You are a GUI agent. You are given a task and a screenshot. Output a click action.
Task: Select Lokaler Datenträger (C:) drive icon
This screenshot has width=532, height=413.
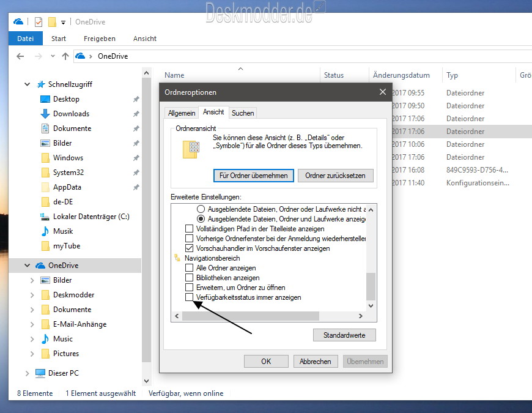[x=45, y=217]
